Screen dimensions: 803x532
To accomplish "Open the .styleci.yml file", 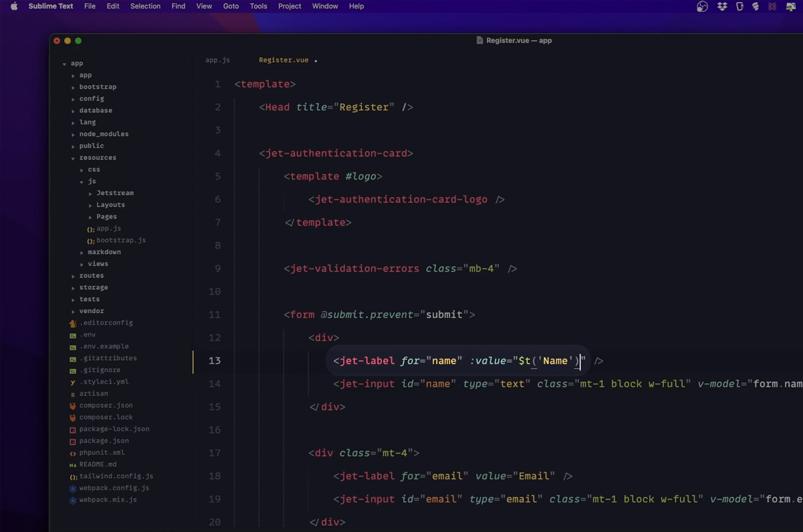I will pyautogui.click(x=100, y=382).
